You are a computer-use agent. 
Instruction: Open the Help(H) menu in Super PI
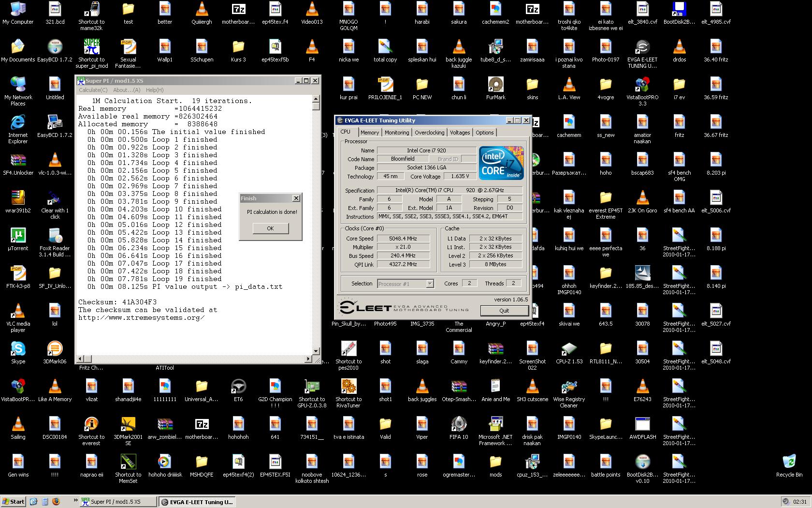click(x=155, y=90)
